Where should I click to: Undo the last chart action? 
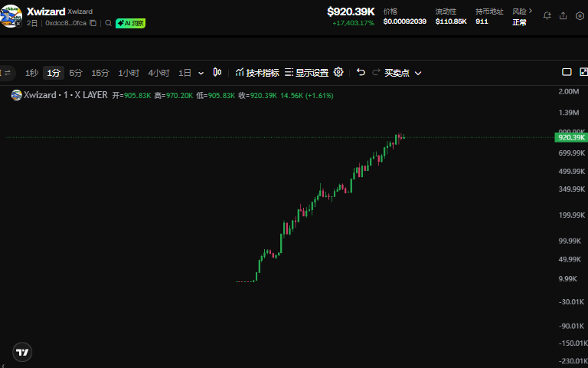click(x=361, y=72)
